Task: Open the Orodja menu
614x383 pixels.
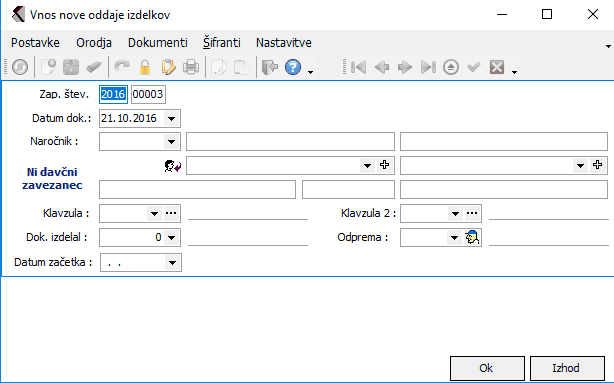Action: tap(94, 42)
